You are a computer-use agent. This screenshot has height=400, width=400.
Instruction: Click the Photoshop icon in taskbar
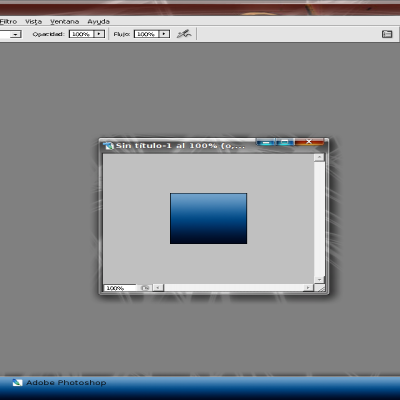click(17, 383)
